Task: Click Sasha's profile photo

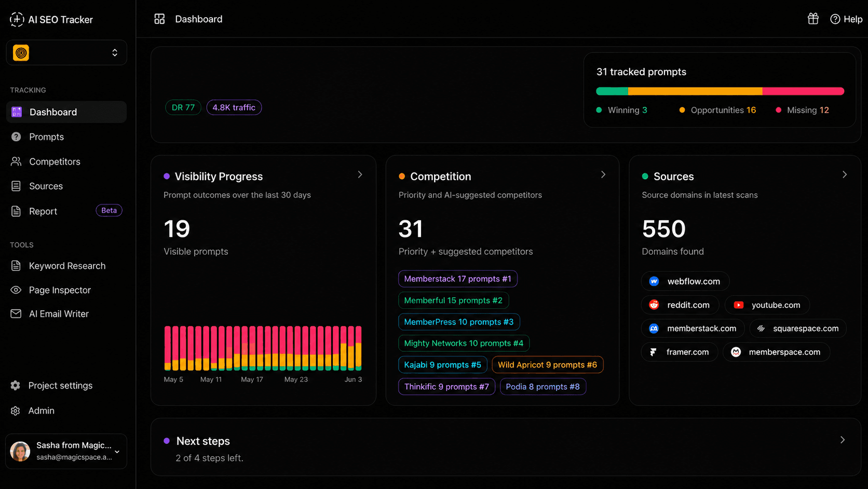Action: tap(20, 451)
